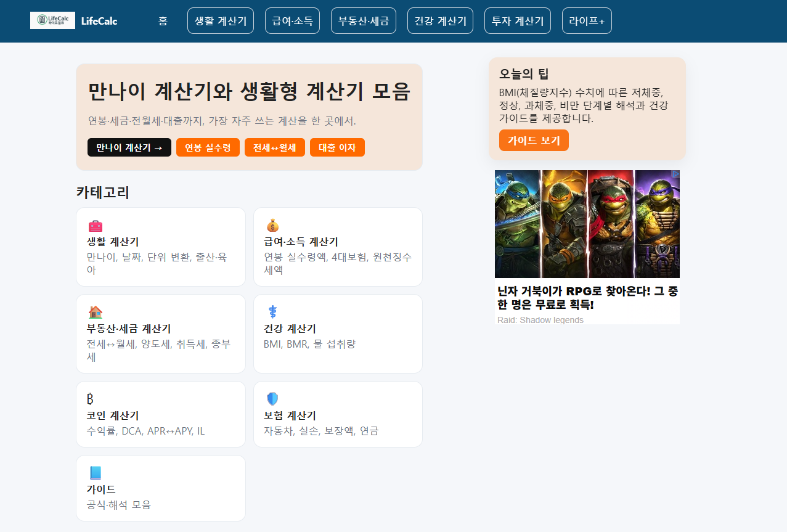The width and height of the screenshot is (787, 532).
Task: Click 가이드 보기 in the tips box
Action: click(534, 141)
